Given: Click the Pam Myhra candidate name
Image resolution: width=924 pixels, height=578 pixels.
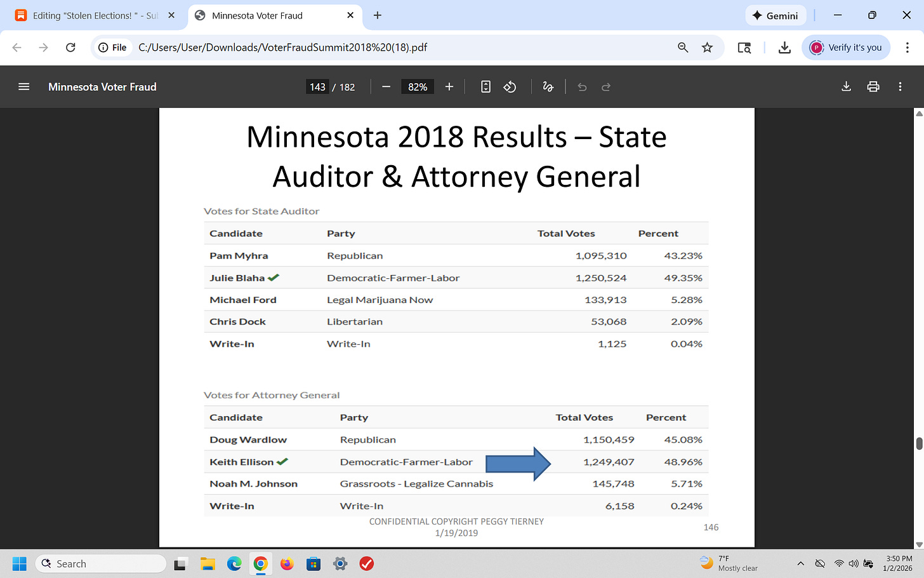Looking at the screenshot, I should point(239,256).
